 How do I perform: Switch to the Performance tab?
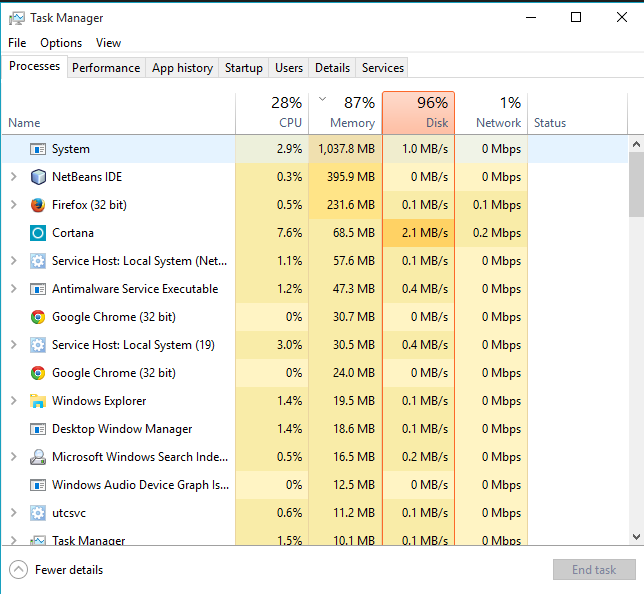coord(106,68)
